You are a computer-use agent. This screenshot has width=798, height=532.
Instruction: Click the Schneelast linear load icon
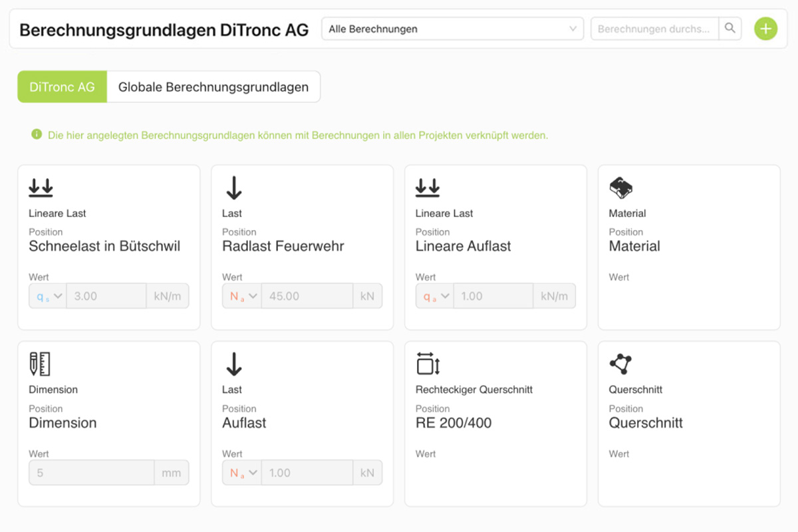click(41, 188)
